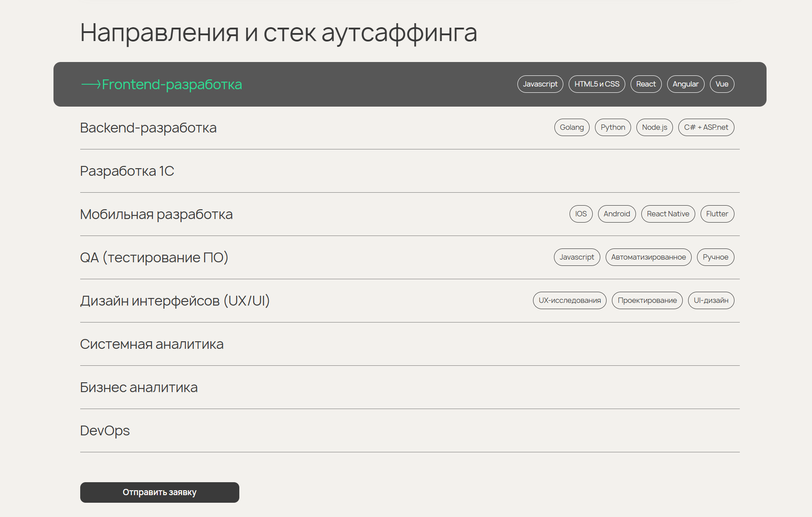The height and width of the screenshot is (517, 812).
Task: Click the Python technology tag
Action: tap(613, 127)
